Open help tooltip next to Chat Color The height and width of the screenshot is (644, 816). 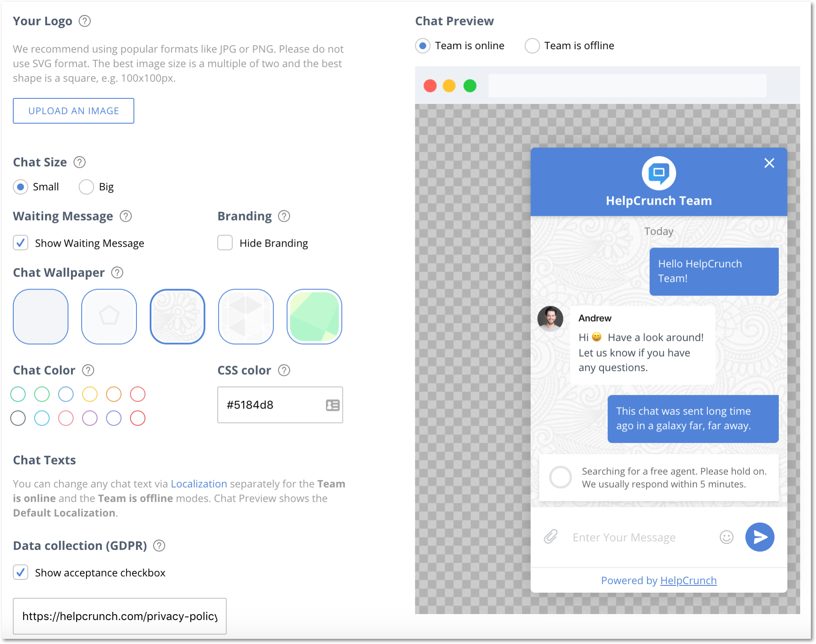pyautogui.click(x=88, y=370)
